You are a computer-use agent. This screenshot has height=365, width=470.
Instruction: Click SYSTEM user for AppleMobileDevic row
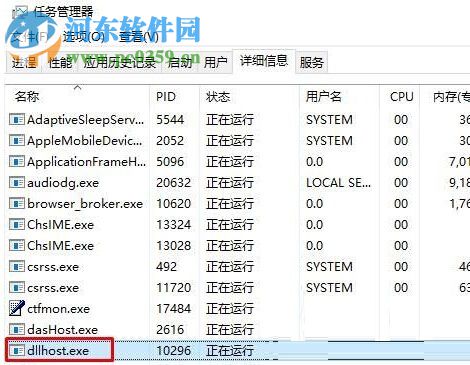(x=329, y=141)
